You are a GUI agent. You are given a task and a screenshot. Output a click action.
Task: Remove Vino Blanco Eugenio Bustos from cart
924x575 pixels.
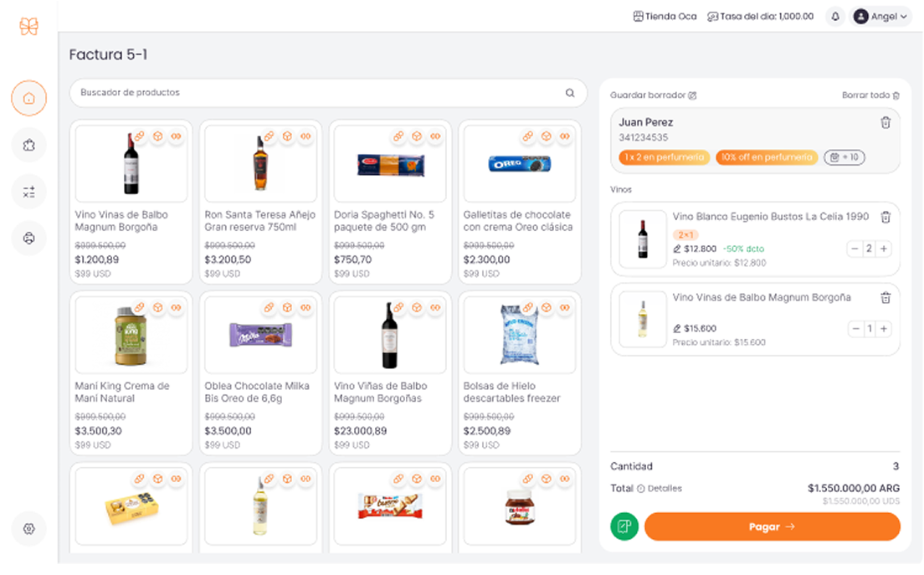pos(885,218)
